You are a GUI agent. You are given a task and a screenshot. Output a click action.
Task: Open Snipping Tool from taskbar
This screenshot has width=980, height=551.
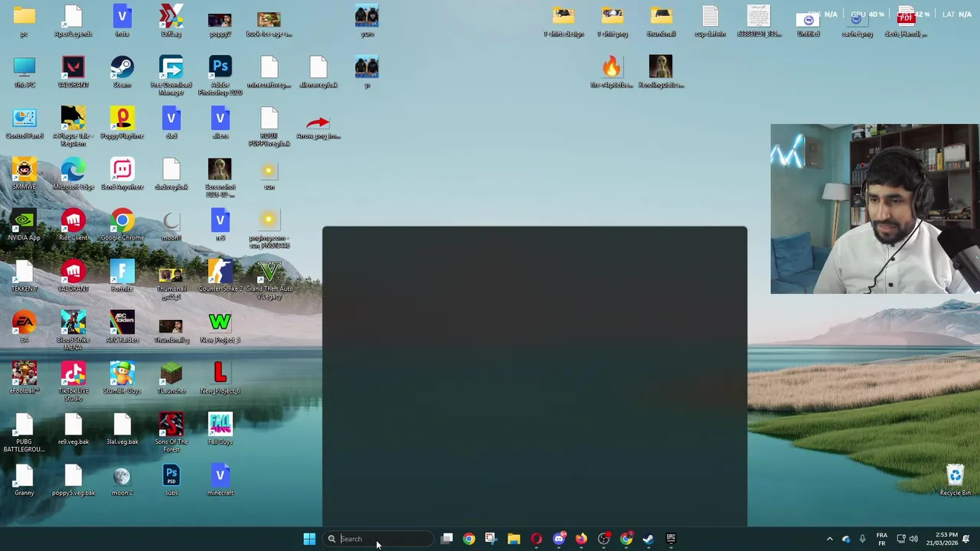point(491,539)
